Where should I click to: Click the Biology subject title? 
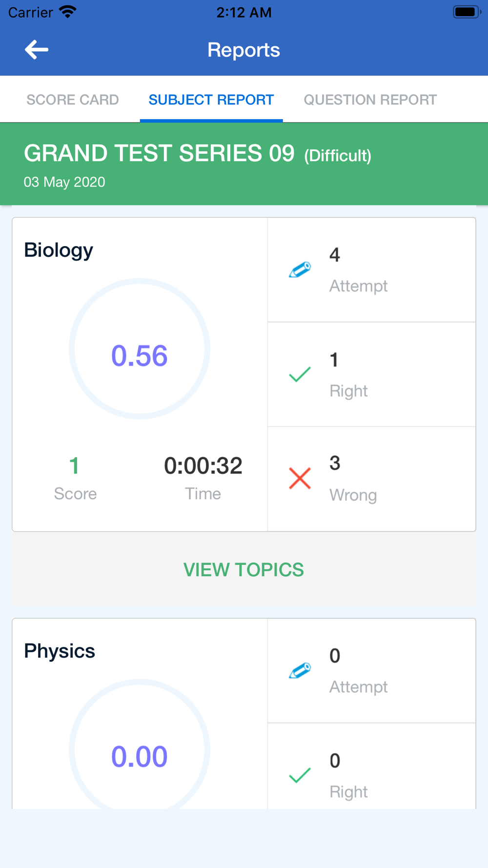tap(59, 250)
